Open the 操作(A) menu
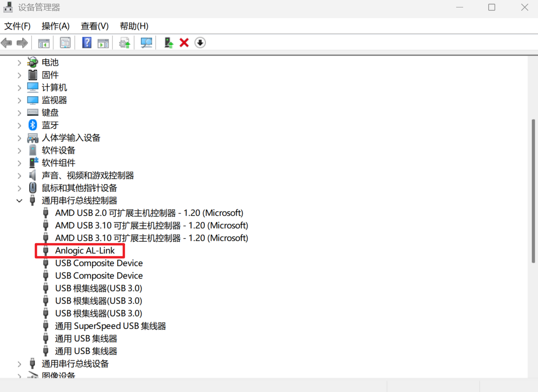Viewport: 538px width, 392px height. click(x=56, y=26)
